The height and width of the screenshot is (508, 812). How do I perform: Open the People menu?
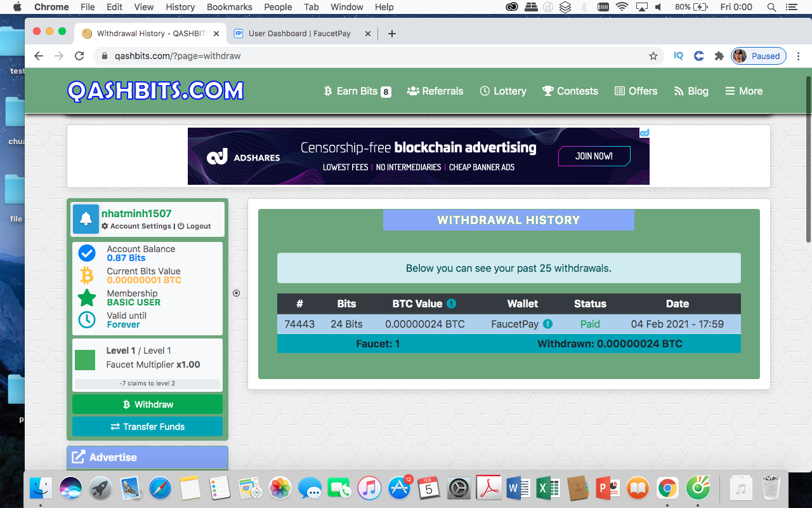[278, 7]
